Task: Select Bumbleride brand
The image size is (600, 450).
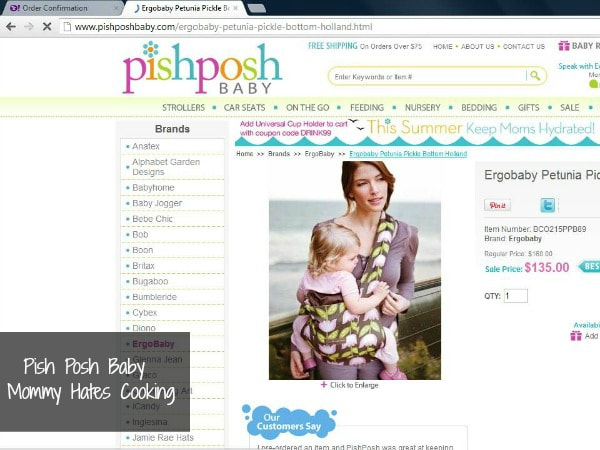Action: click(154, 297)
